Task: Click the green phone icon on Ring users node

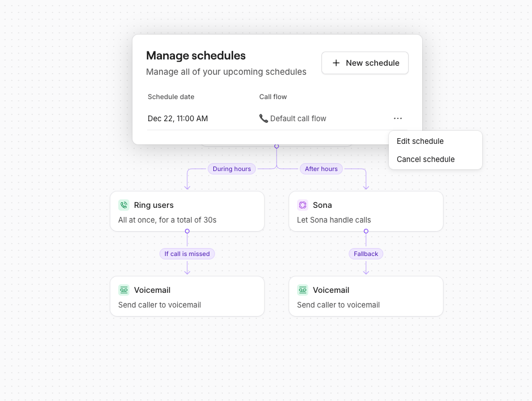Action: point(124,204)
